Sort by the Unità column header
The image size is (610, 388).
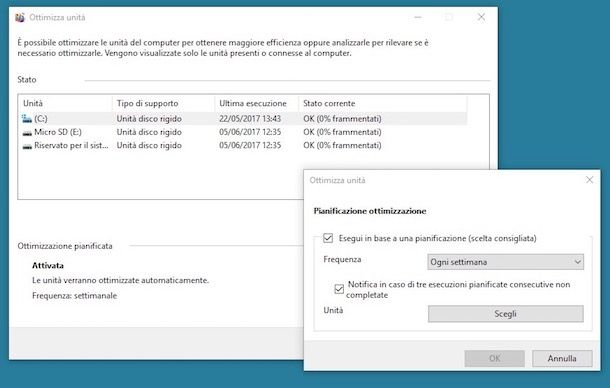pos(65,104)
